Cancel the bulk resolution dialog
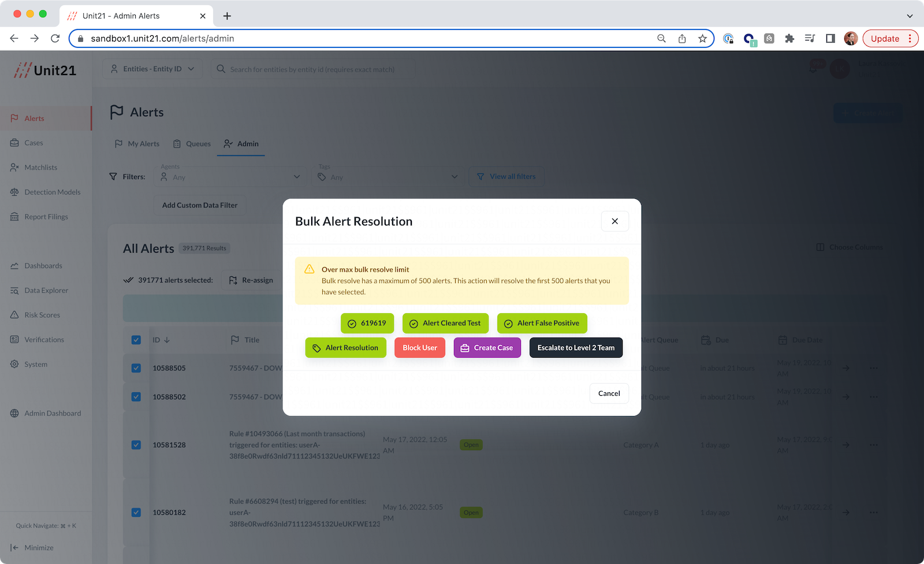924x564 pixels. click(x=609, y=394)
